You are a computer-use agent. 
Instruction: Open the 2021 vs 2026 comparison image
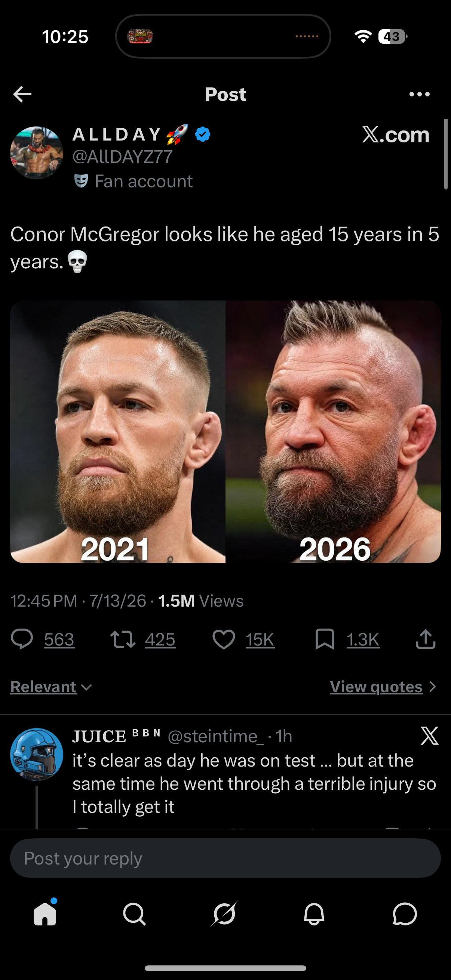225,431
